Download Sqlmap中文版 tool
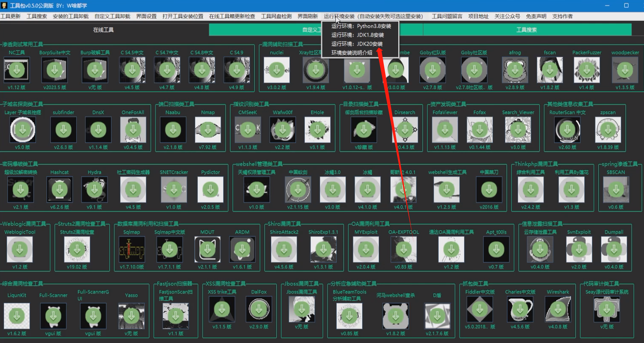 169,249
